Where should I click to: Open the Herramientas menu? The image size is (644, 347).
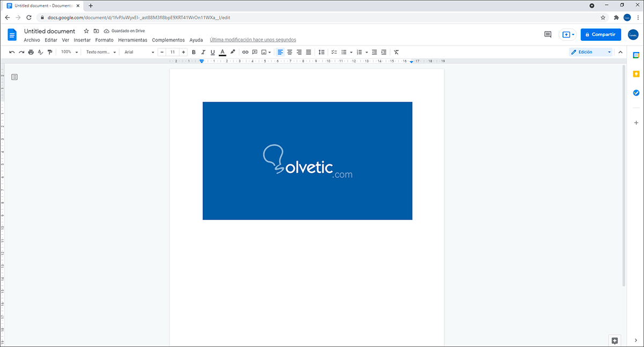coord(133,40)
